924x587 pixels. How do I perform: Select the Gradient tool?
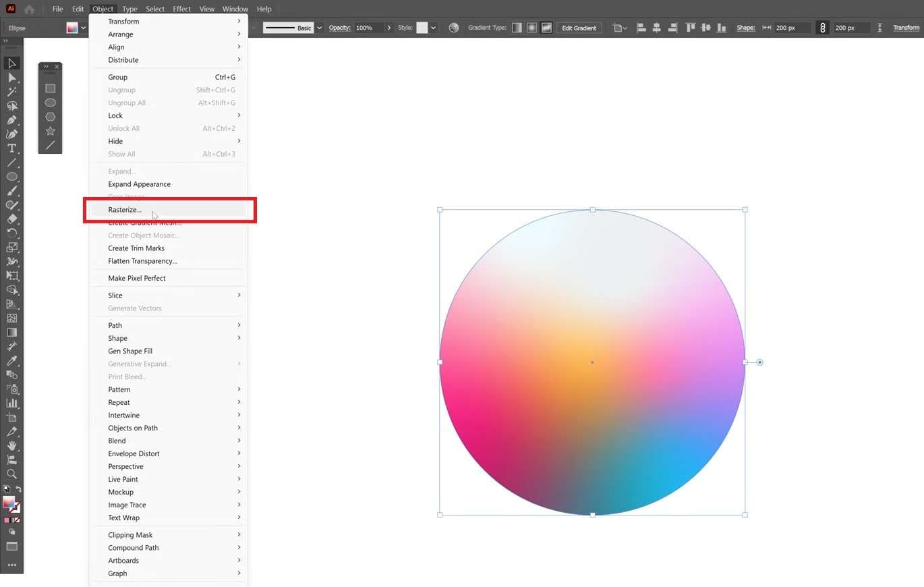pos(11,333)
